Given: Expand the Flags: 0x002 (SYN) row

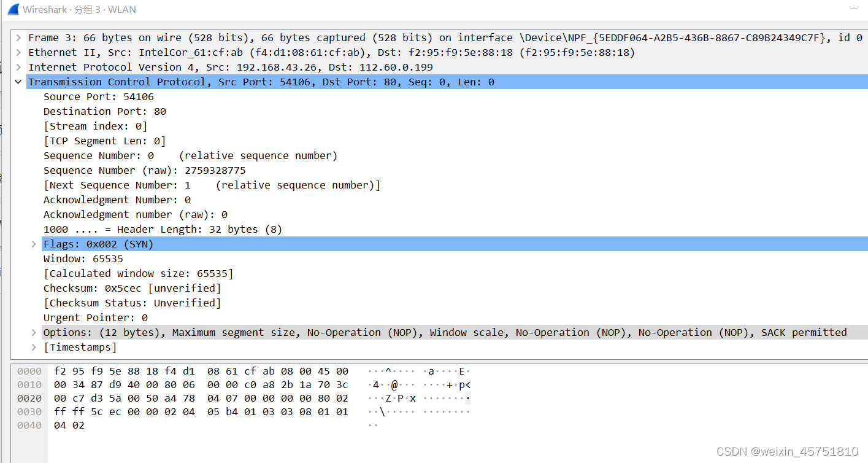Looking at the screenshot, I should (x=34, y=244).
